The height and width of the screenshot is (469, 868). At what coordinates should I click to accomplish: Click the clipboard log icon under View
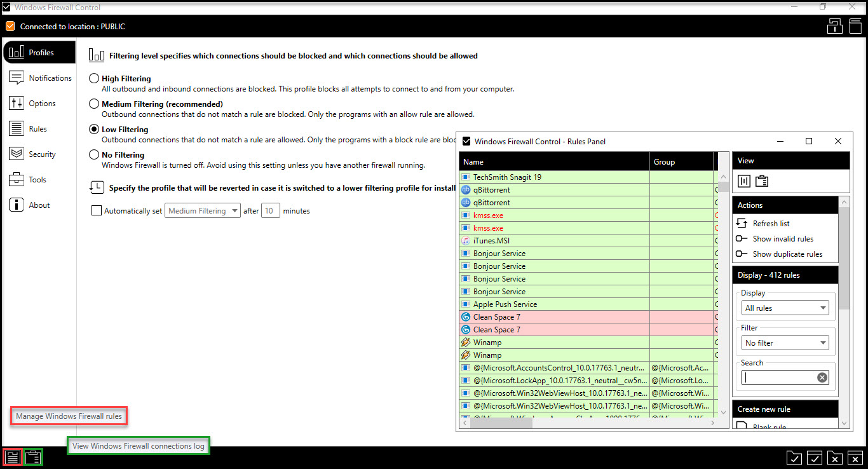click(x=762, y=181)
